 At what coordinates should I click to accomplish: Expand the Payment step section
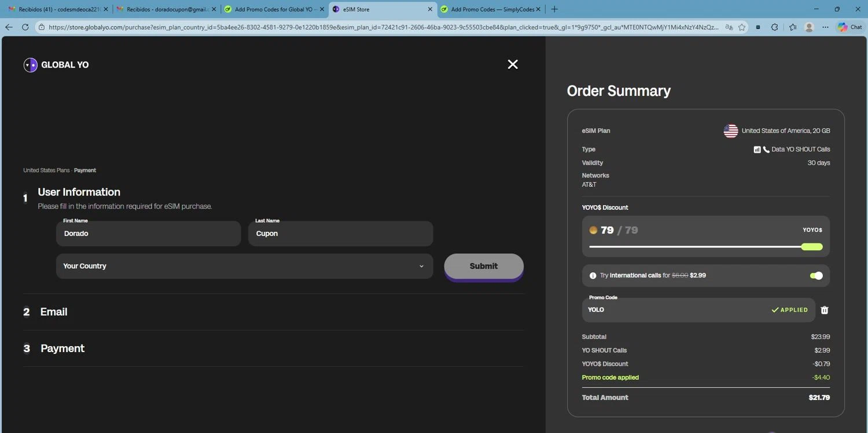pos(273,349)
